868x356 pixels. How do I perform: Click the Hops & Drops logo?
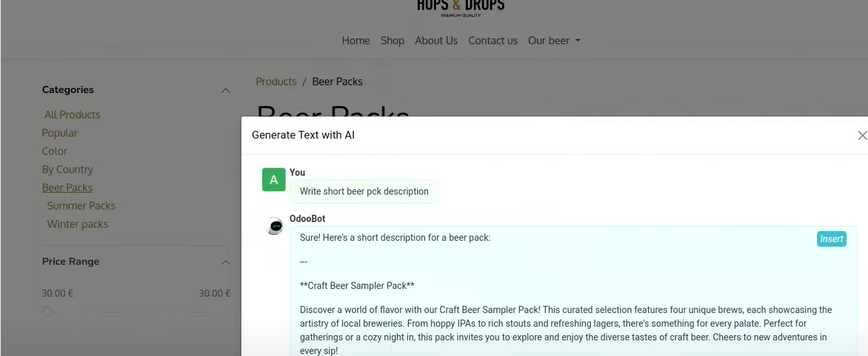click(x=461, y=7)
